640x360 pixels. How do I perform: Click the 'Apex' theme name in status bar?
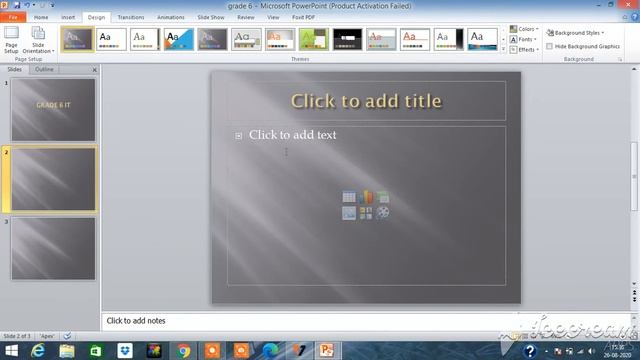click(x=47, y=336)
